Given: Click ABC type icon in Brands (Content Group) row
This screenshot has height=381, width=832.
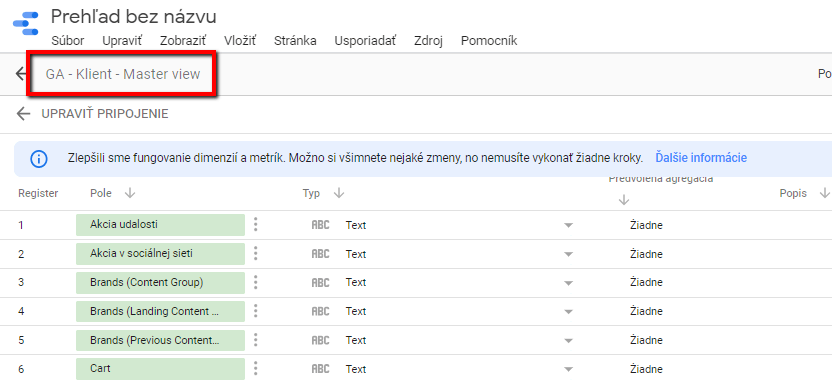Looking at the screenshot, I should [x=320, y=283].
